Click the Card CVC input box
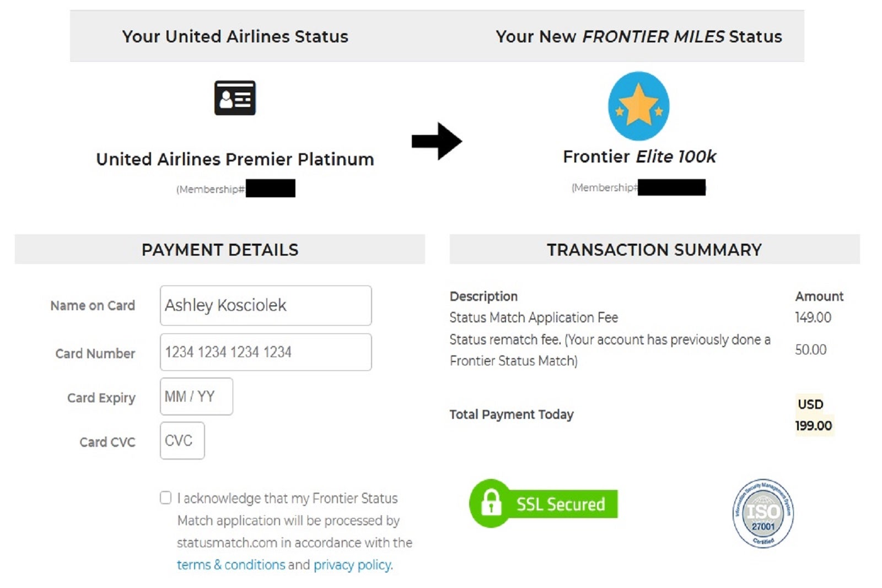Viewport: 882px width, 588px height. (x=182, y=440)
